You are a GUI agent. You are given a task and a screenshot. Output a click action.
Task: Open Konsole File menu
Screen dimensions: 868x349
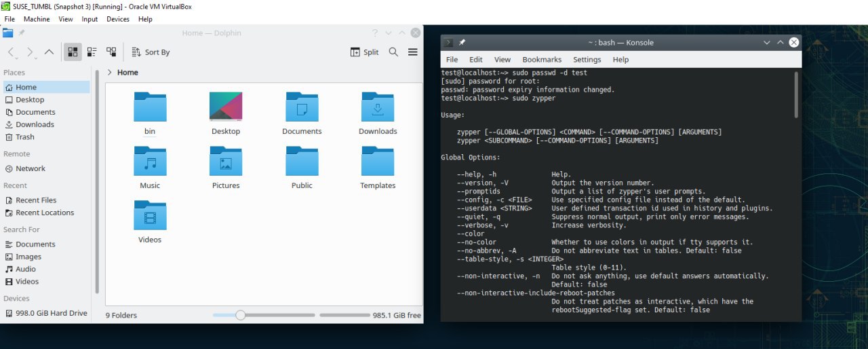click(x=452, y=60)
